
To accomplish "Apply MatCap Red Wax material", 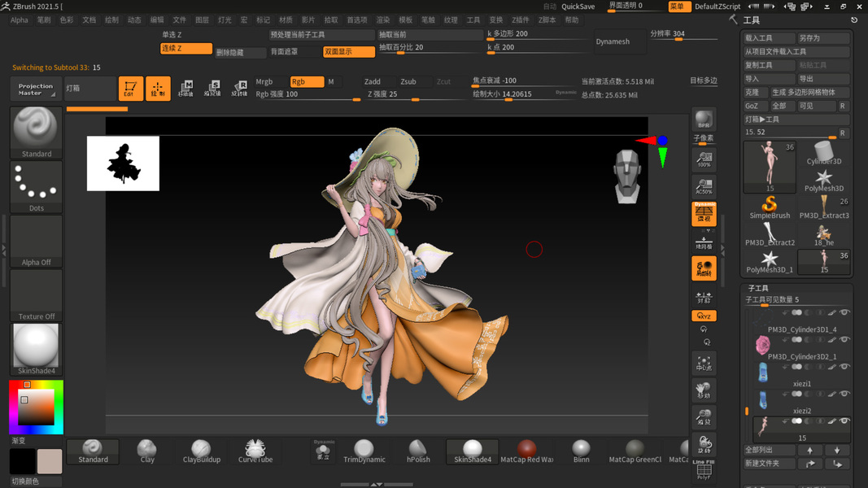I will click(x=526, y=451).
